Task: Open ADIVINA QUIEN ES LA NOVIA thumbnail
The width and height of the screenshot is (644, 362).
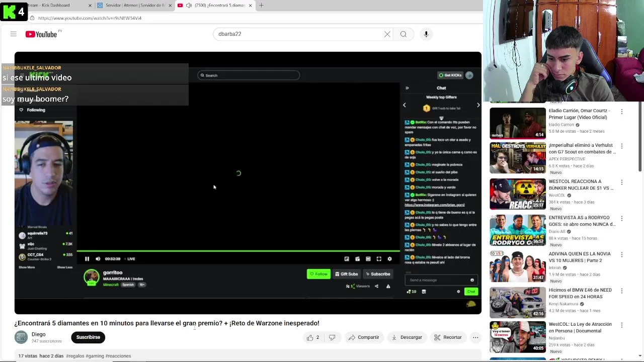Action: [x=518, y=266]
